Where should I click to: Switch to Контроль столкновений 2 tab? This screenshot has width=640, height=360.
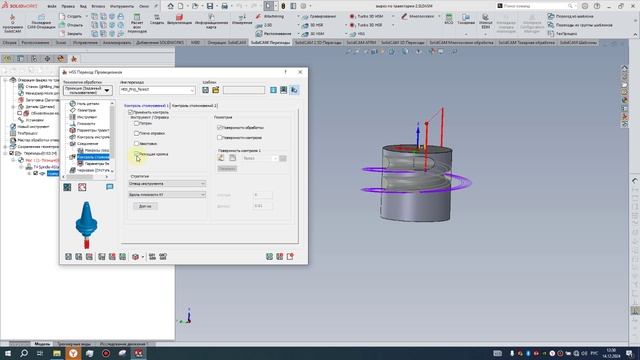click(x=195, y=106)
